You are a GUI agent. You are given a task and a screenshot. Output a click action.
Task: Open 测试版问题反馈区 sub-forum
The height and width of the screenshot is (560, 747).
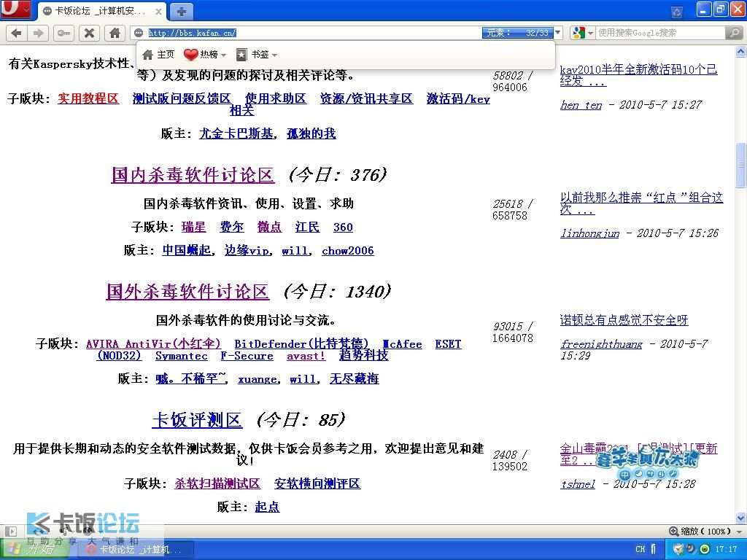[x=182, y=98]
